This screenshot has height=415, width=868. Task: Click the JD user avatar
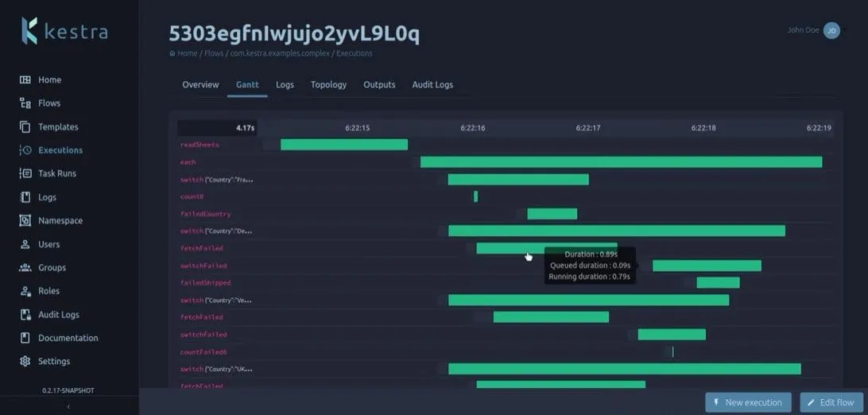pos(831,31)
